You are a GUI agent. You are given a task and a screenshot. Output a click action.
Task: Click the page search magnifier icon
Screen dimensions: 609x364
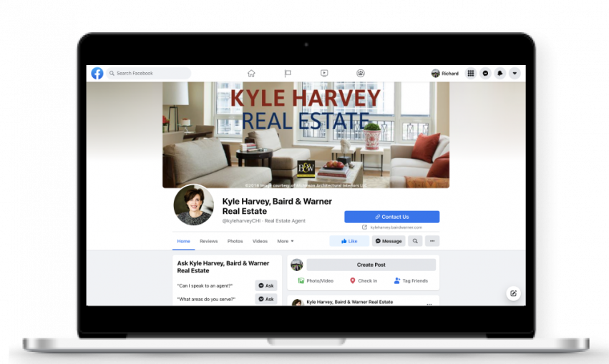(415, 241)
